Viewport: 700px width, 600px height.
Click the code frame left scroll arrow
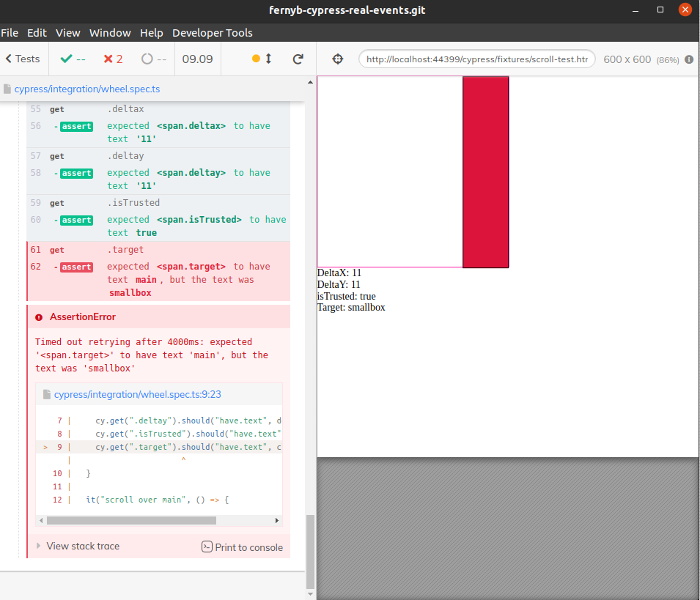pos(41,521)
